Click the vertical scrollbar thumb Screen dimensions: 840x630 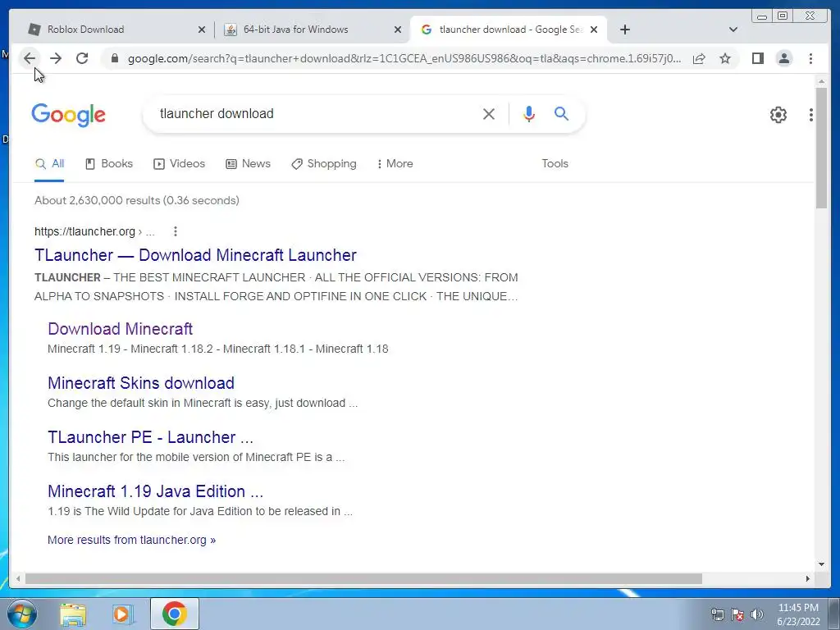[821, 148]
